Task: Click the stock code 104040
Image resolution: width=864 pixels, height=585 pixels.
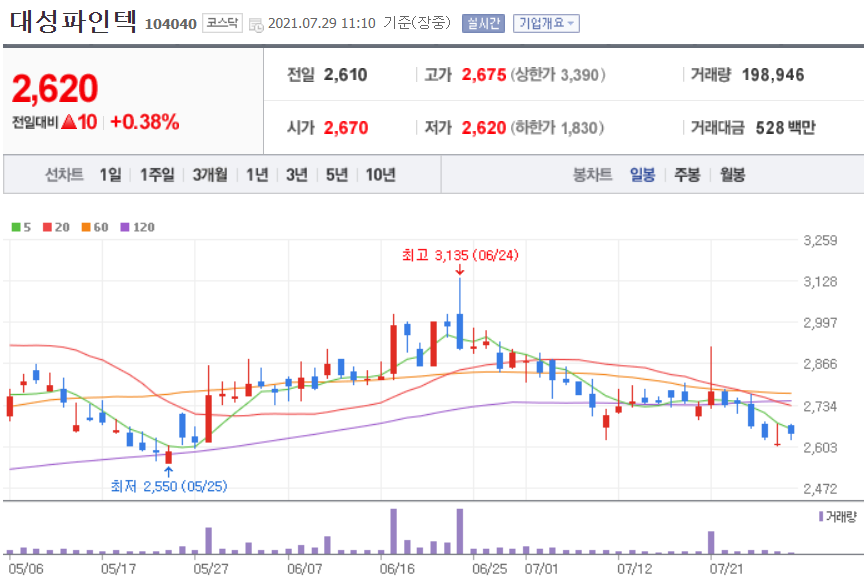Action: pos(170,24)
